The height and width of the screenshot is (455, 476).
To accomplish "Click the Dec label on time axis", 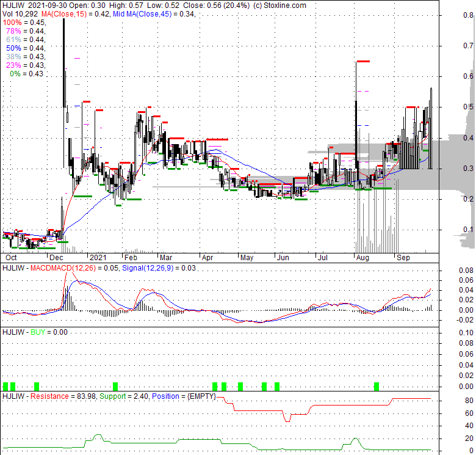I will (x=56, y=258).
